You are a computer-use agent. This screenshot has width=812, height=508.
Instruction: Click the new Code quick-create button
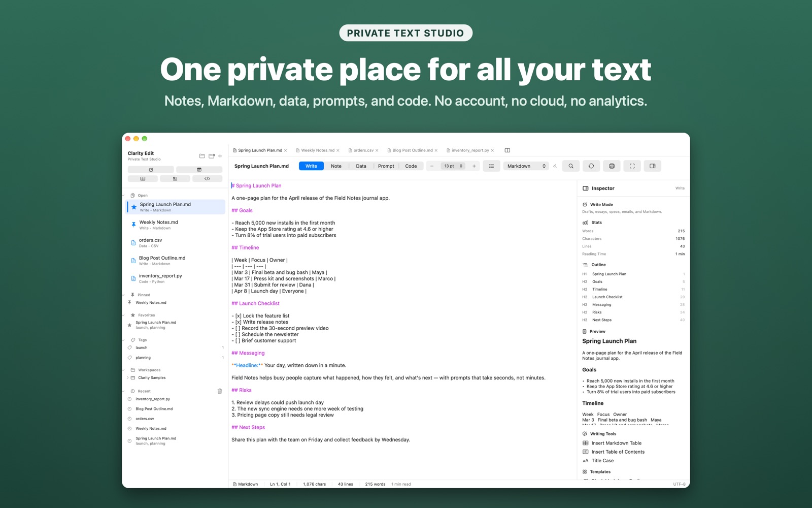pos(207,179)
